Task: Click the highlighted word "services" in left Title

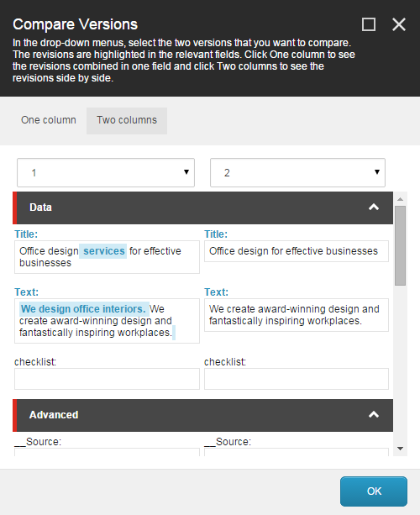Action: click(x=104, y=251)
